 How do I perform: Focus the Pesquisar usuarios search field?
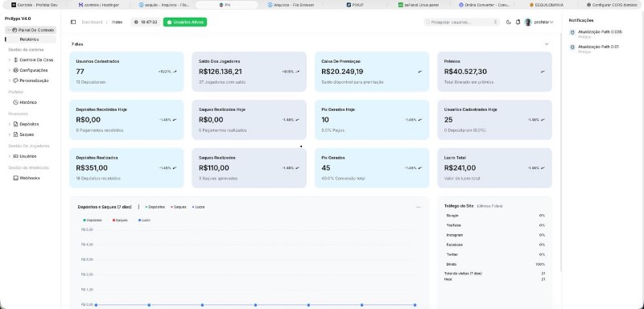pyautogui.click(x=462, y=23)
